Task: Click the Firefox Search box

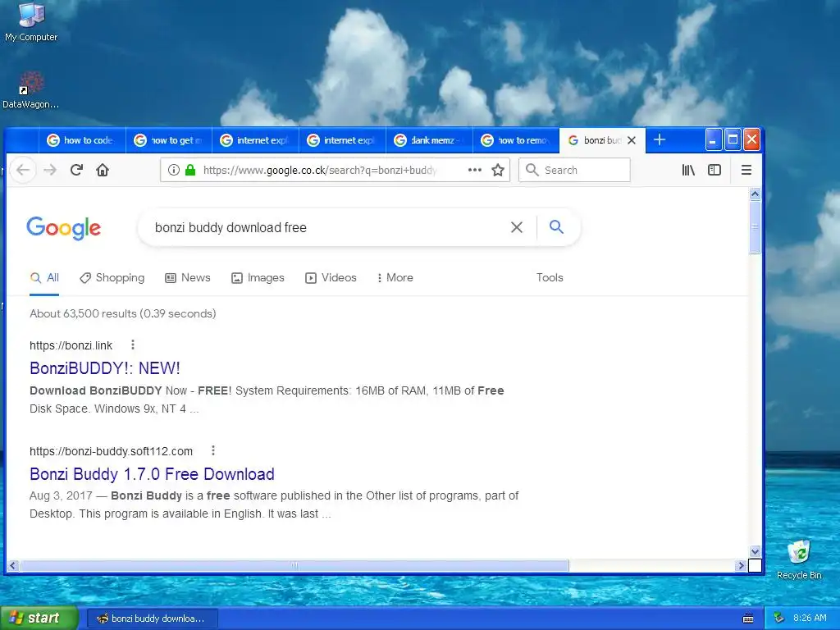Action: click(574, 171)
